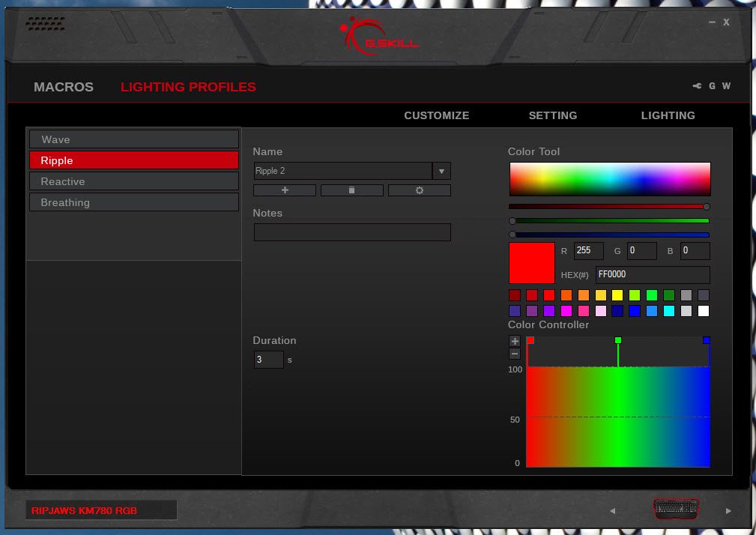The width and height of the screenshot is (756, 535).
Task: Select the blue gradient marker
Action: click(x=707, y=340)
